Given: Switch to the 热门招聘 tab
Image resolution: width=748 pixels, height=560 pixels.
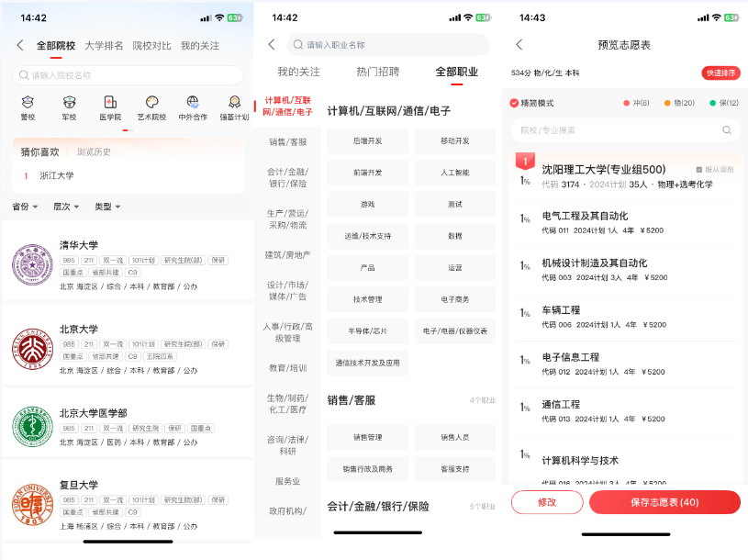Looking at the screenshot, I should click(x=378, y=72).
